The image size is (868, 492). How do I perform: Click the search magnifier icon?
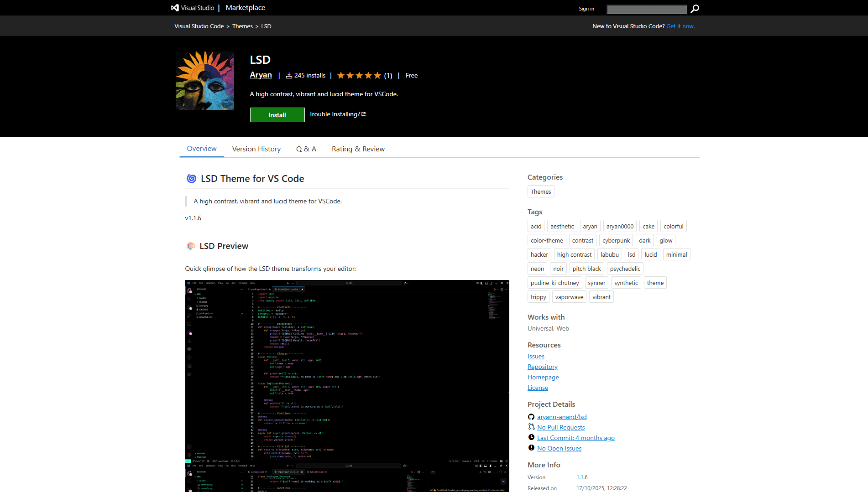695,9
